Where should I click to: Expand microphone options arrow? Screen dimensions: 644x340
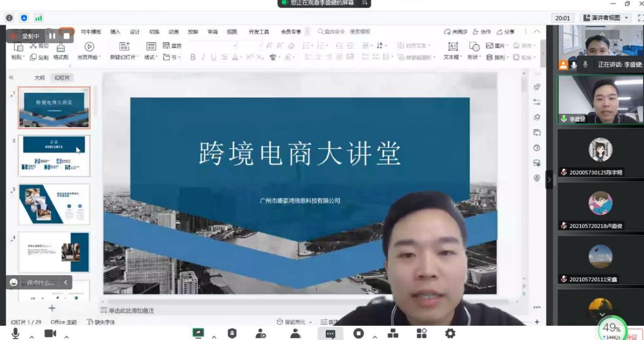31,336
